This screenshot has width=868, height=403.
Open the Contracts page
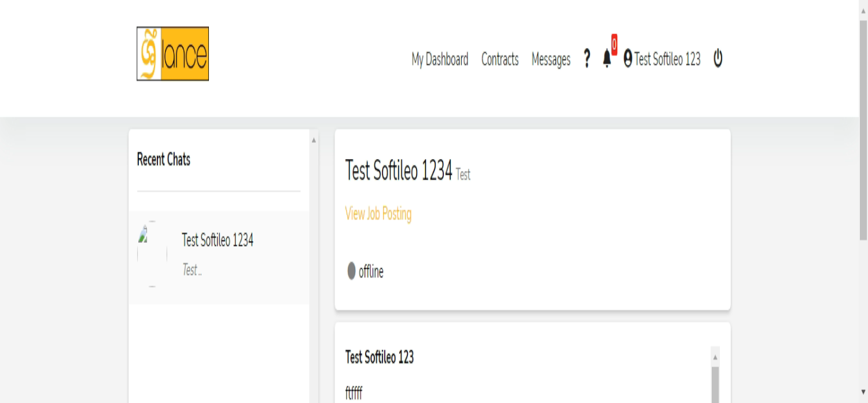point(500,60)
